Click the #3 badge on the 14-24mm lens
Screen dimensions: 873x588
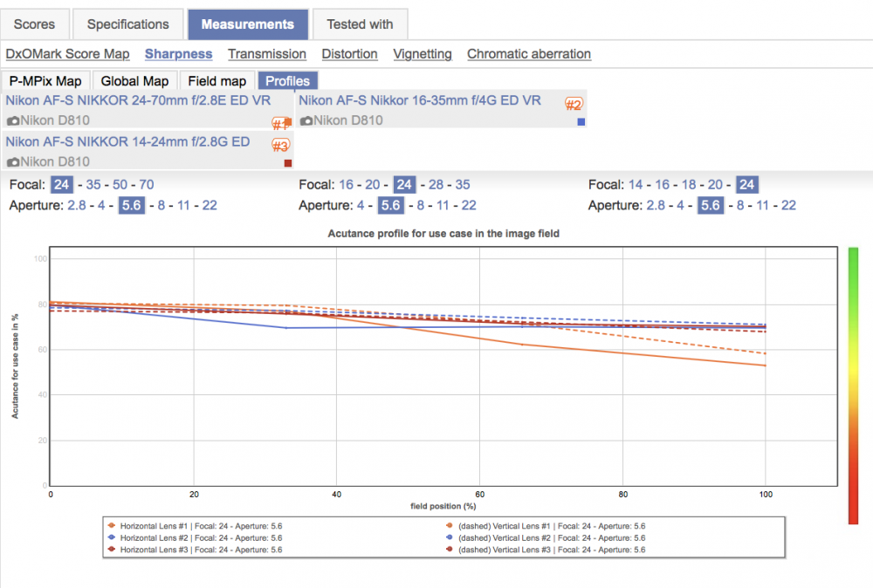tap(280, 146)
